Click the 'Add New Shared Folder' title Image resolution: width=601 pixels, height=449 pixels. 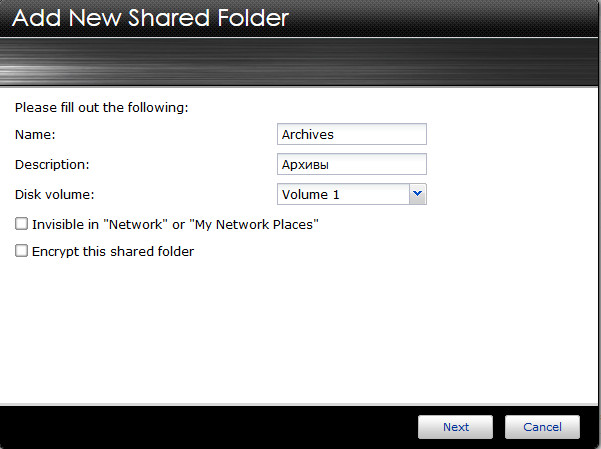pyautogui.click(x=150, y=18)
